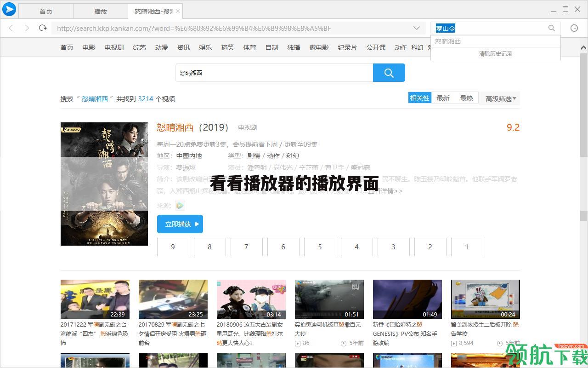Viewport: 588px width, 368px height.
Task: Go back with the browser back arrow
Action: coord(11,28)
